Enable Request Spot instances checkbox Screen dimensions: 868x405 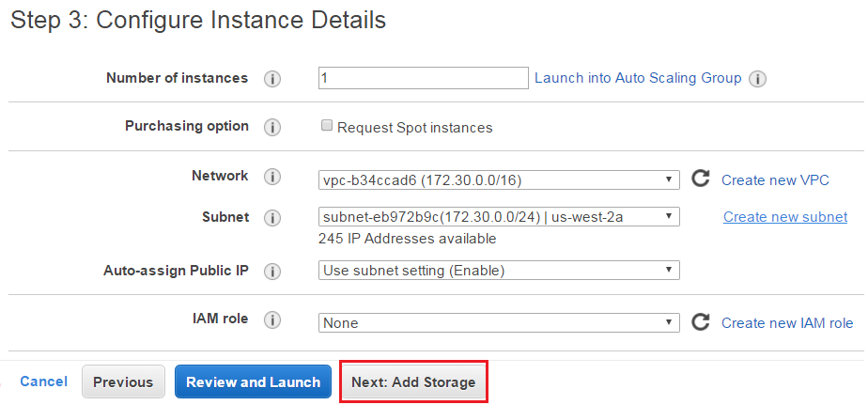[x=327, y=126]
